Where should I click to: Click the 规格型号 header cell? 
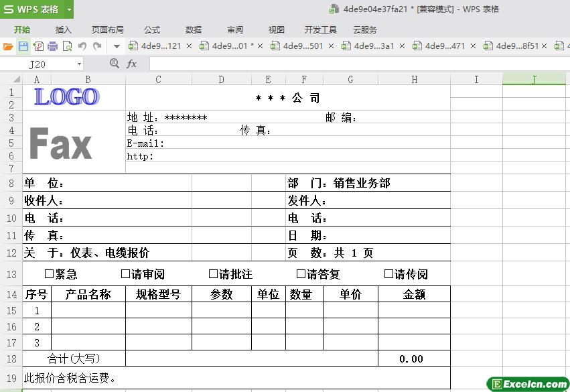point(159,294)
